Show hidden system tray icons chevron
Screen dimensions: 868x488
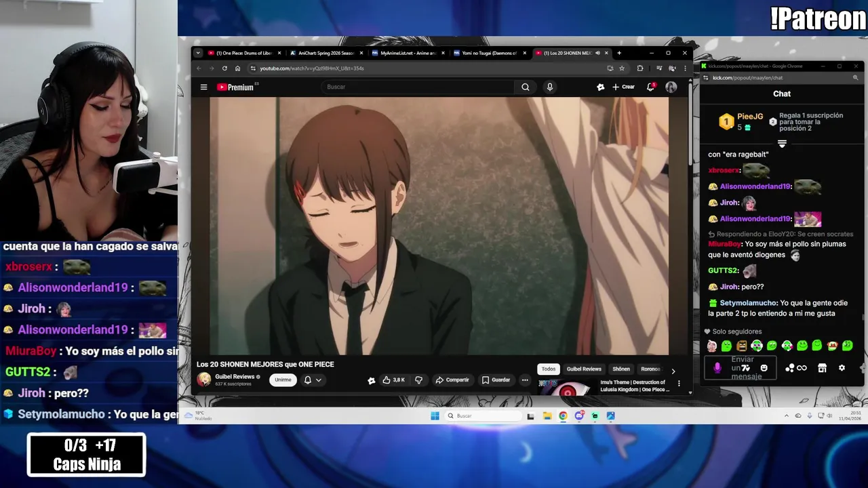[x=787, y=415]
